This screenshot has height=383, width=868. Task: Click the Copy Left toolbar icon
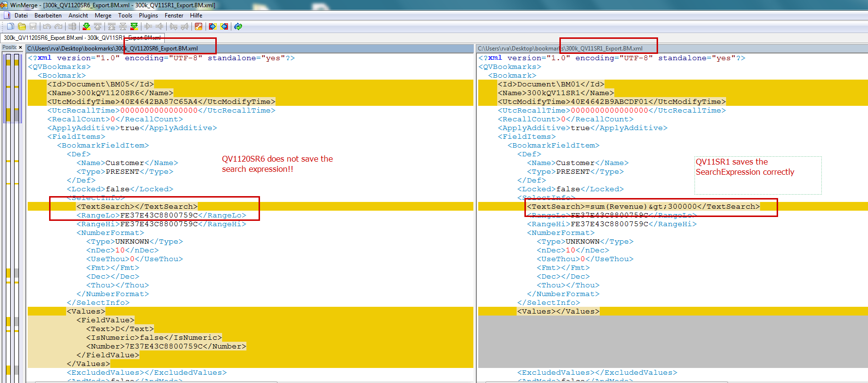159,26
